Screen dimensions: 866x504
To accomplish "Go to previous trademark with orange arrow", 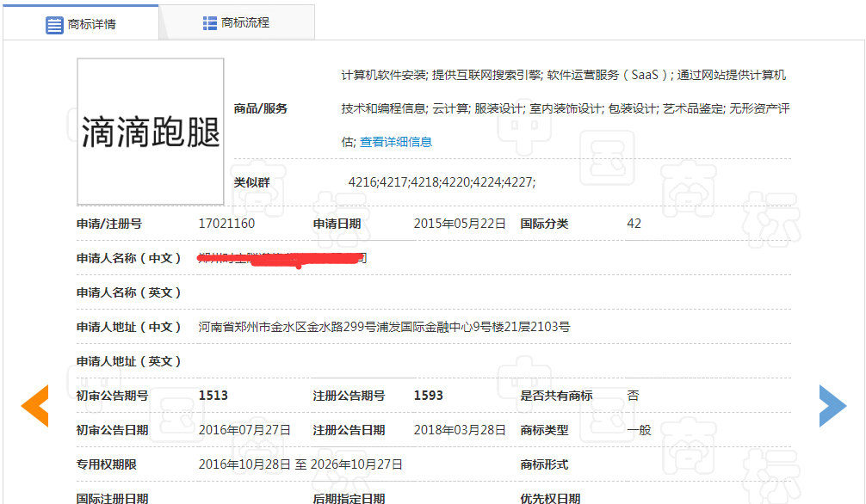I will [35, 406].
